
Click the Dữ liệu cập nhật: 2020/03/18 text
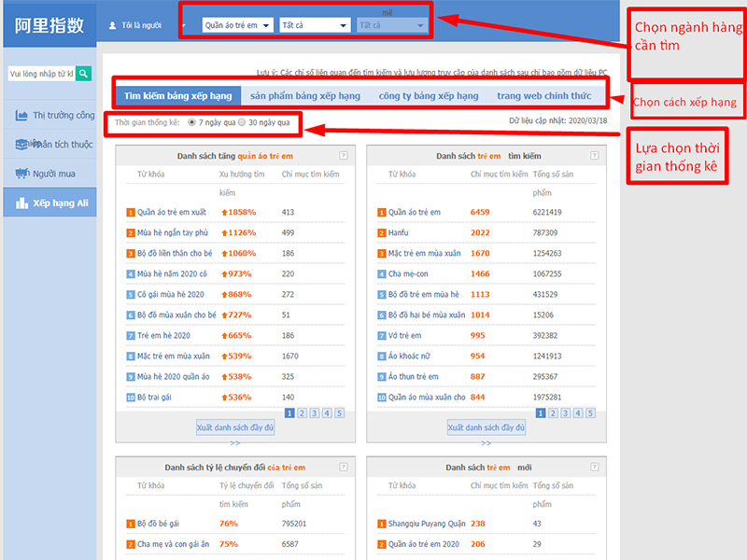(557, 120)
